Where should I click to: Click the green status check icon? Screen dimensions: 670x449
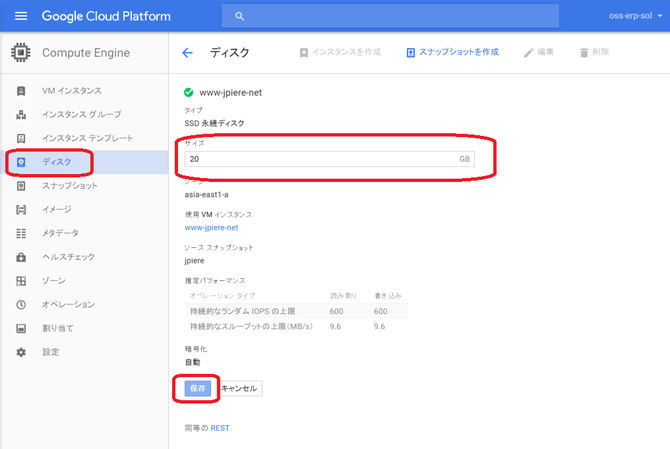point(188,92)
